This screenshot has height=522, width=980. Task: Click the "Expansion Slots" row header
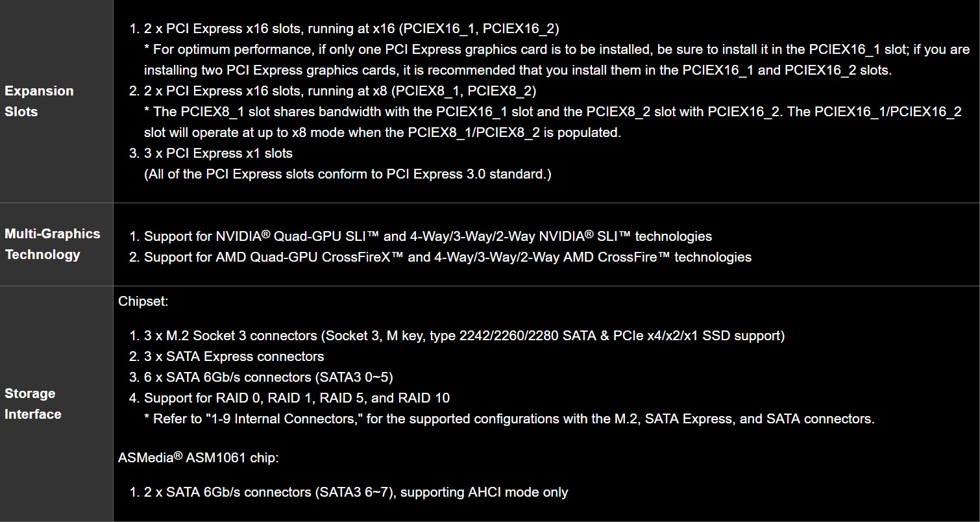click(x=39, y=101)
